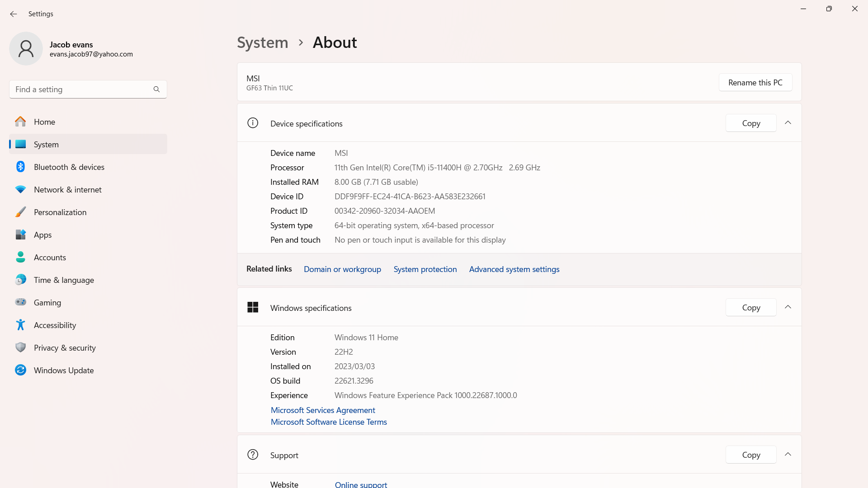Click System in the breadcrumb

263,42
